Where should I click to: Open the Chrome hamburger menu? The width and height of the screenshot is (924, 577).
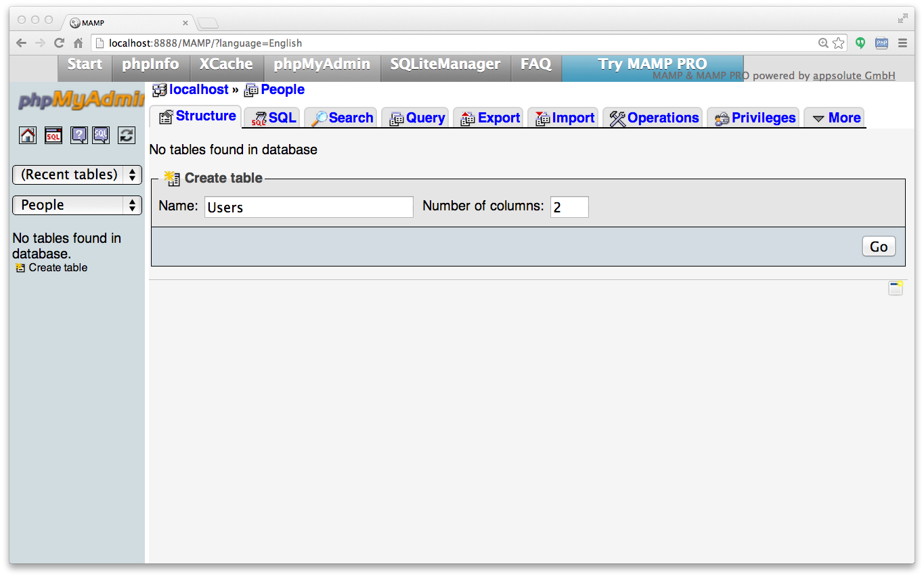[x=902, y=43]
